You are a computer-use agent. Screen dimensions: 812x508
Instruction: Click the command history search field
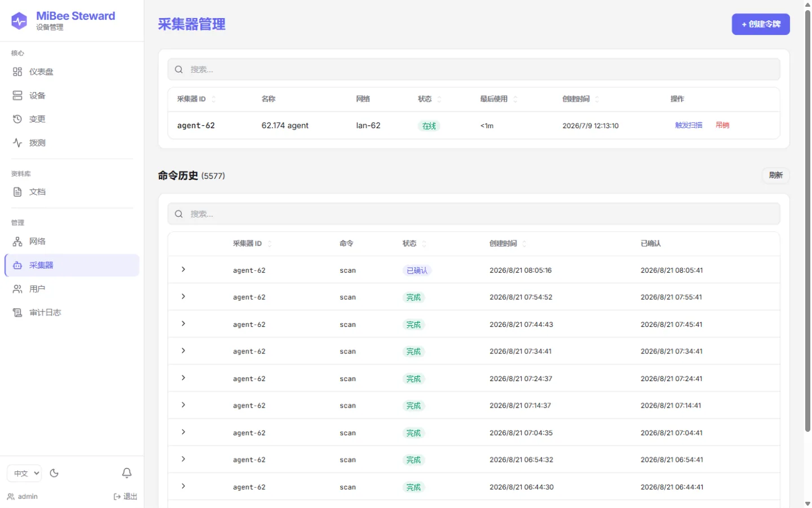pyautogui.click(x=474, y=214)
